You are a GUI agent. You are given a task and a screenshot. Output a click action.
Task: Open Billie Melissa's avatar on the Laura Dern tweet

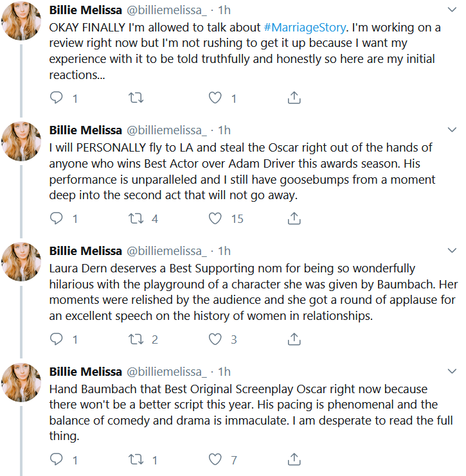(x=21, y=261)
